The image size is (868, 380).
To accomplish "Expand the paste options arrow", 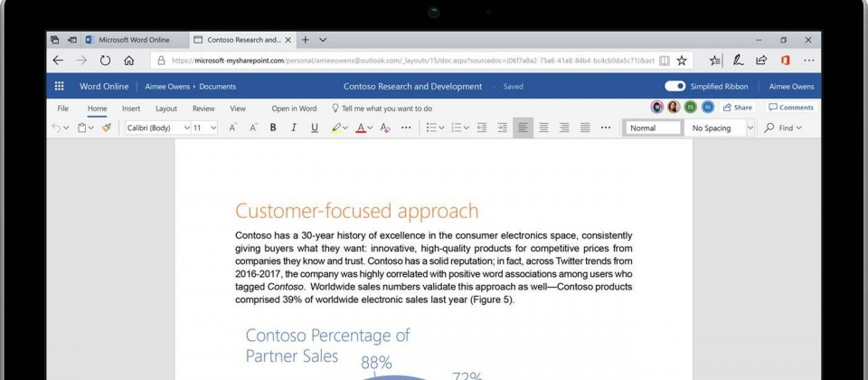I will click(91, 128).
